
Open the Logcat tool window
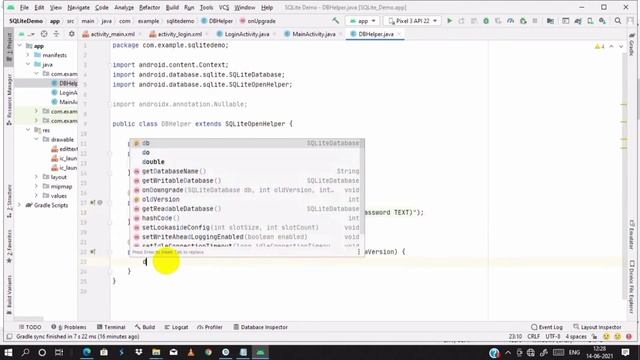click(x=176, y=327)
